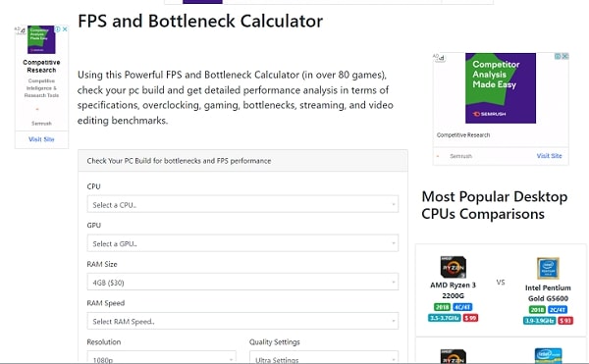Click the Ryzen 2018 green year badge
The image size is (589, 364).
pyautogui.click(x=442, y=307)
